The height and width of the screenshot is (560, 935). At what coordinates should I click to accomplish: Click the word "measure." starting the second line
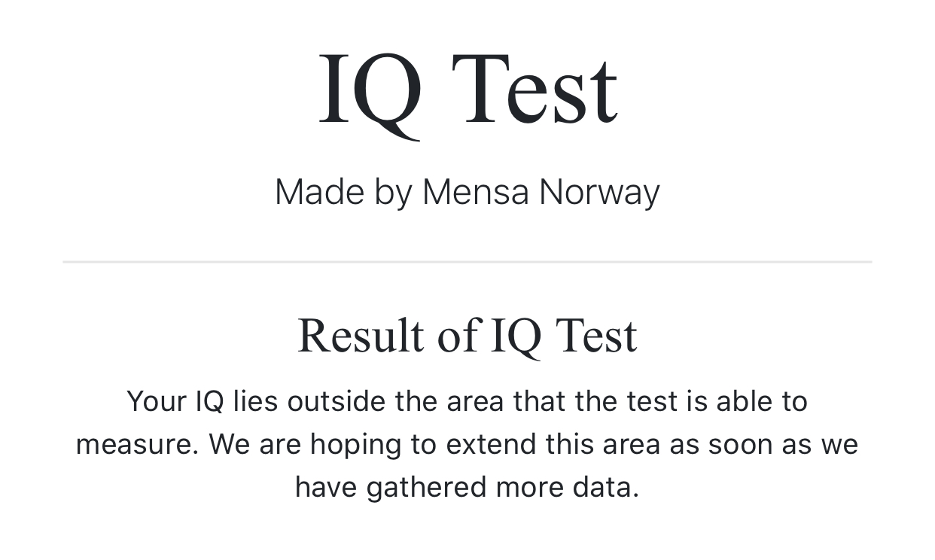coord(137,445)
